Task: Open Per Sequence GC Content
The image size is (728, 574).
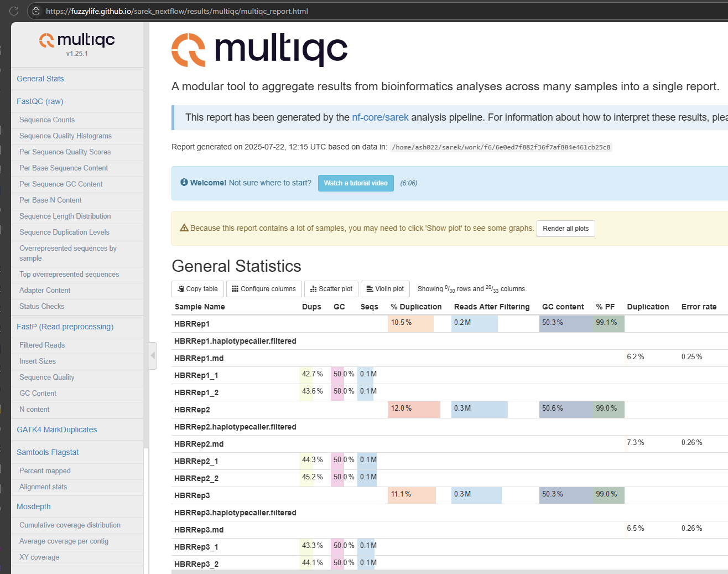Action: pyautogui.click(x=61, y=184)
